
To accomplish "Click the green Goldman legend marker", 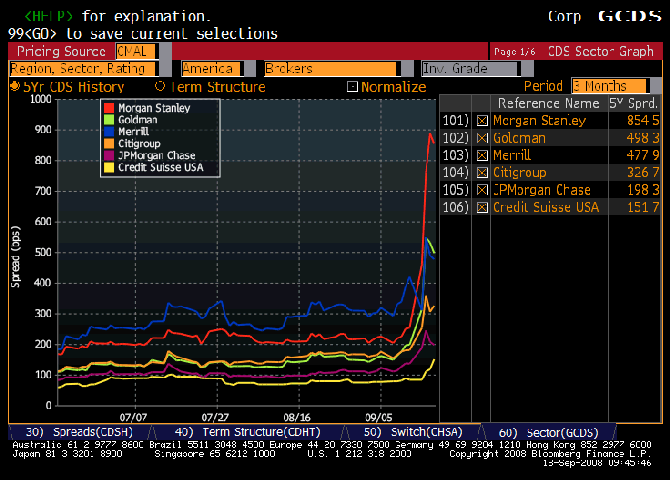I will coord(111,119).
